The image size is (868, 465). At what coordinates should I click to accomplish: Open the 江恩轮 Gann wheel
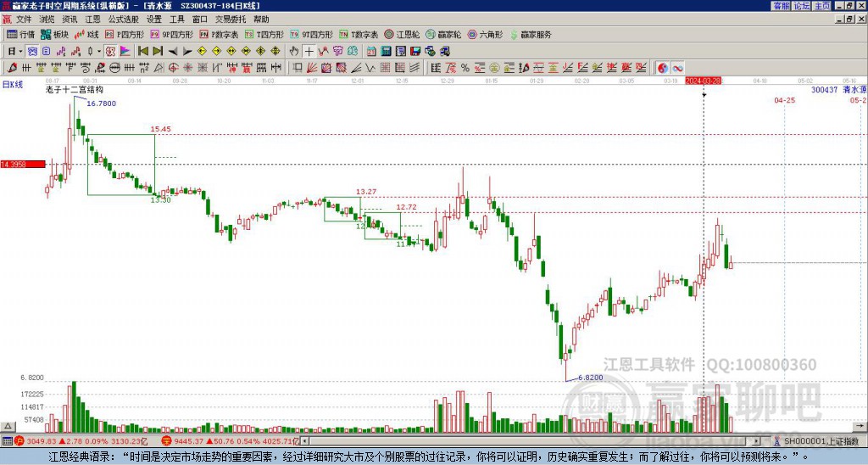click(402, 34)
